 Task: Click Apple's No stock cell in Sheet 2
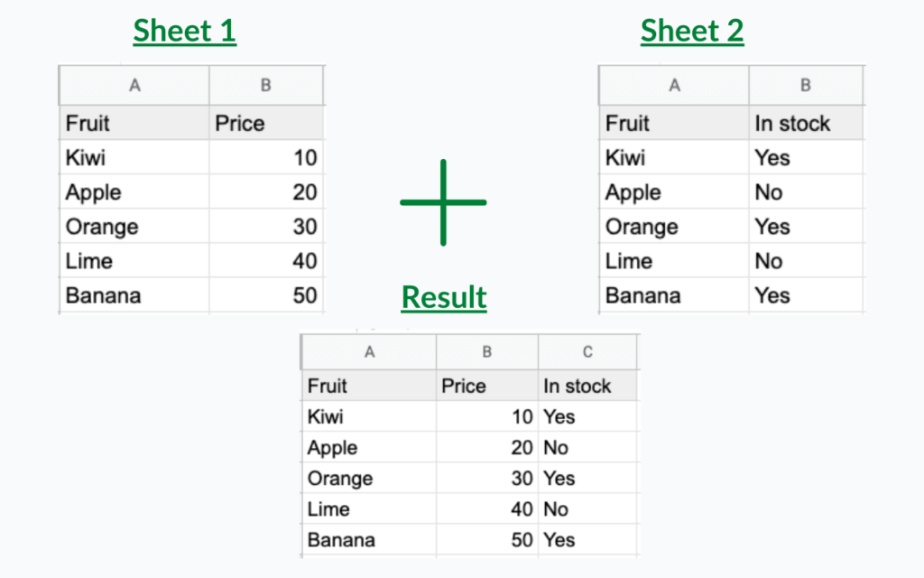coord(806,191)
